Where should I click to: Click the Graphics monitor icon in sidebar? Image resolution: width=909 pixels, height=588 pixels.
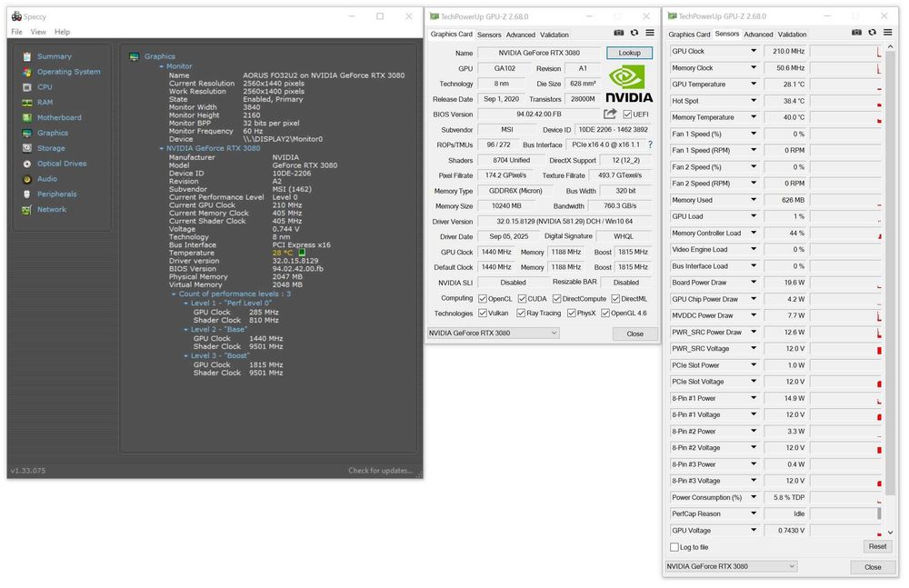click(26, 134)
